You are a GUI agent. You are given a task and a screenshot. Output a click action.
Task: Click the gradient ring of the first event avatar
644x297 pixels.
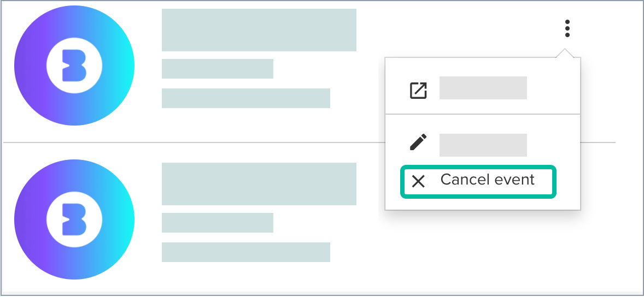point(27,67)
